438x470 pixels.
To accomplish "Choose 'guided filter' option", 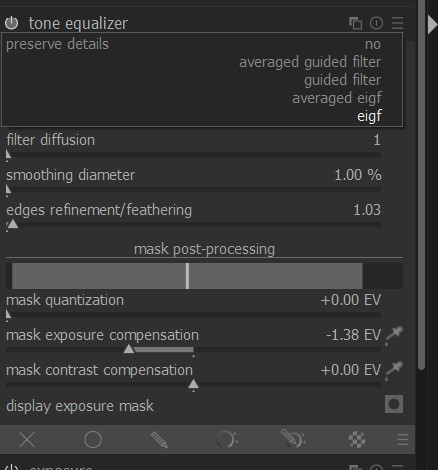I will click(x=342, y=80).
